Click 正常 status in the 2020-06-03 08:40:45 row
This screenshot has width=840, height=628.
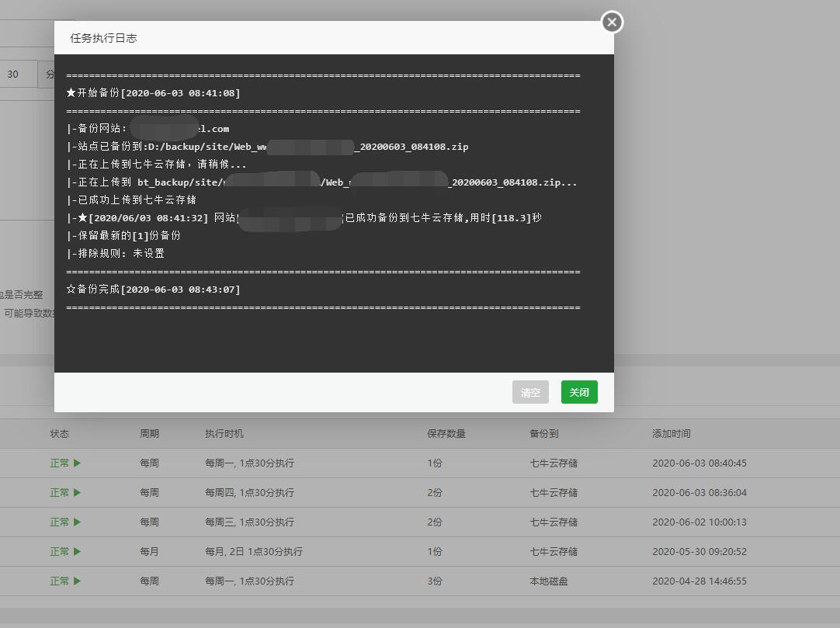pyautogui.click(x=60, y=463)
